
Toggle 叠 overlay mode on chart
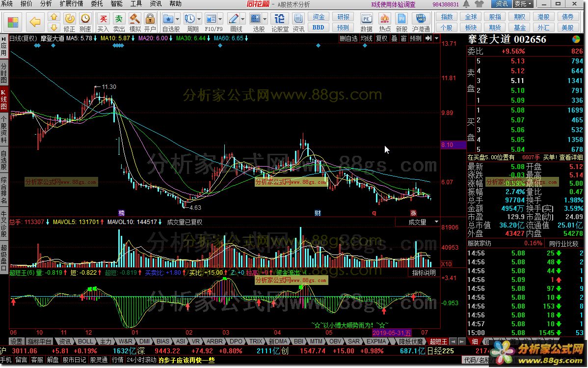tap(394, 38)
